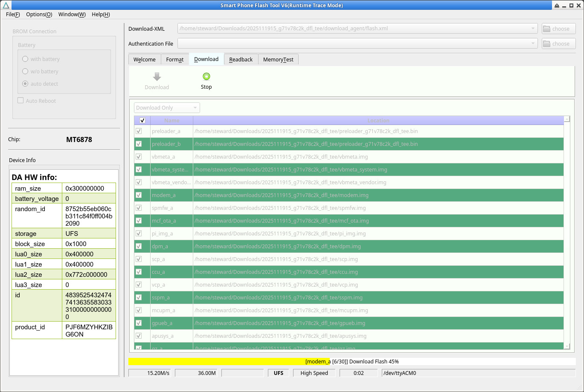Select the 'with battery' radio option
The height and width of the screenshot is (392, 584).
point(26,59)
